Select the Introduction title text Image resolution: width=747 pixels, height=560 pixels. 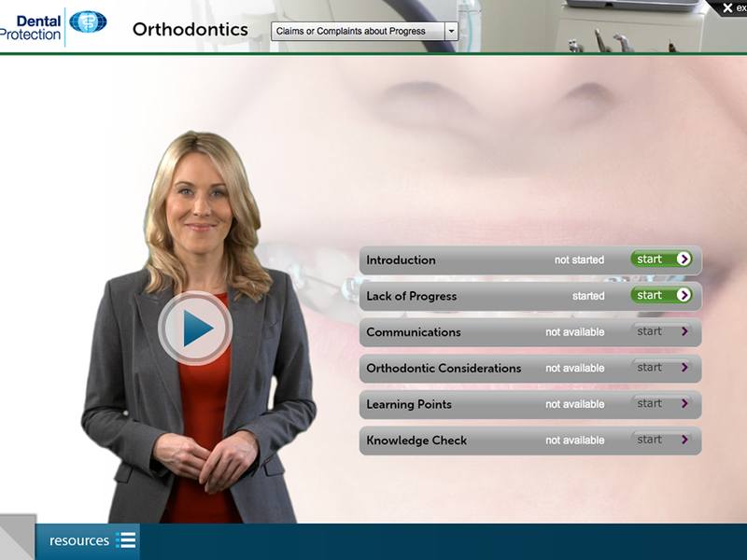coord(401,260)
